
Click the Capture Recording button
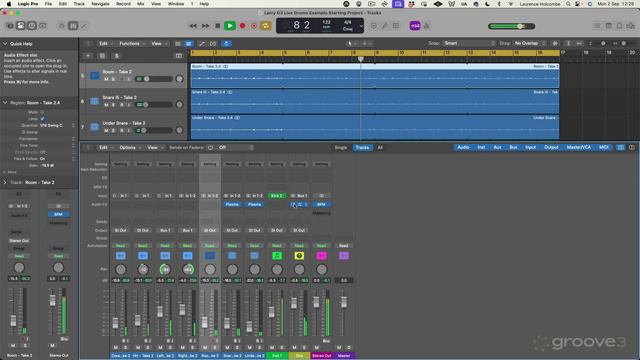(x=254, y=26)
